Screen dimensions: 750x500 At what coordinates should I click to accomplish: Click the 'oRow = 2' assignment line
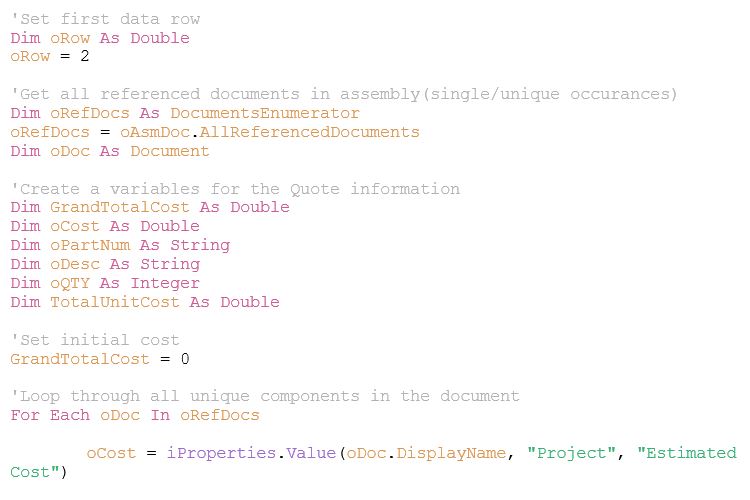(50, 56)
